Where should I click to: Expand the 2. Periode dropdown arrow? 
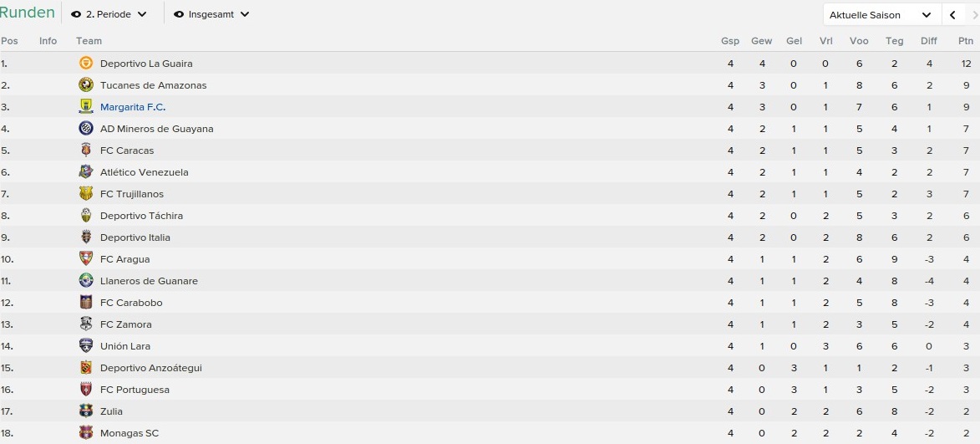(142, 14)
